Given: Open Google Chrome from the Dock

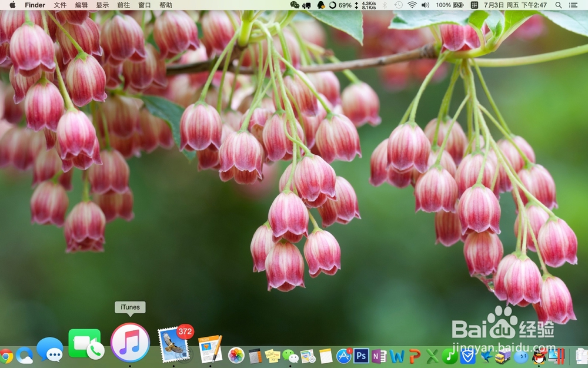Looking at the screenshot, I should click(5, 356).
